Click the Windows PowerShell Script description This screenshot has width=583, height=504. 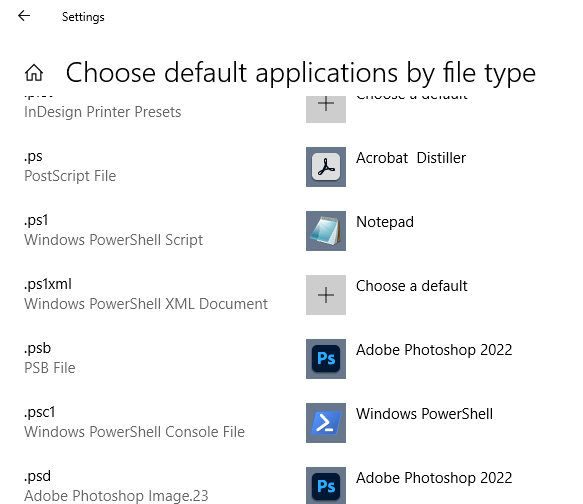point(113,240)
